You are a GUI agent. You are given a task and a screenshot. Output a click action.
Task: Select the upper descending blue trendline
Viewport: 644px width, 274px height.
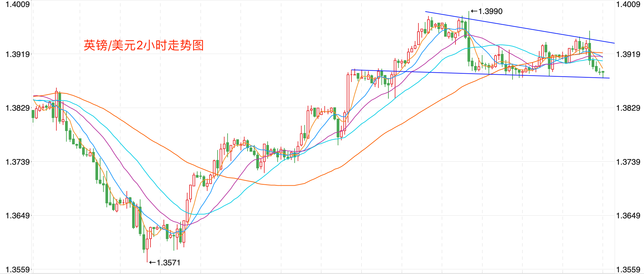(x=521, y=27)
